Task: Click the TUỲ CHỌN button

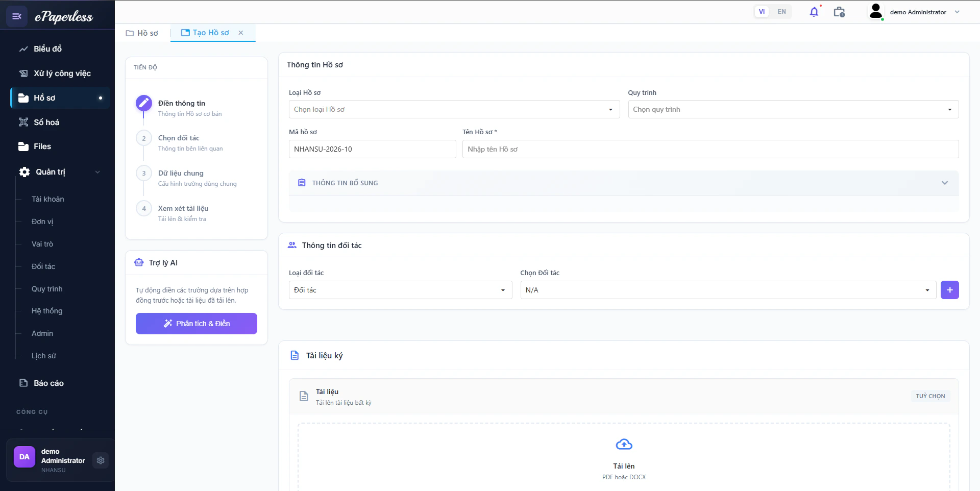Action: 930,396
